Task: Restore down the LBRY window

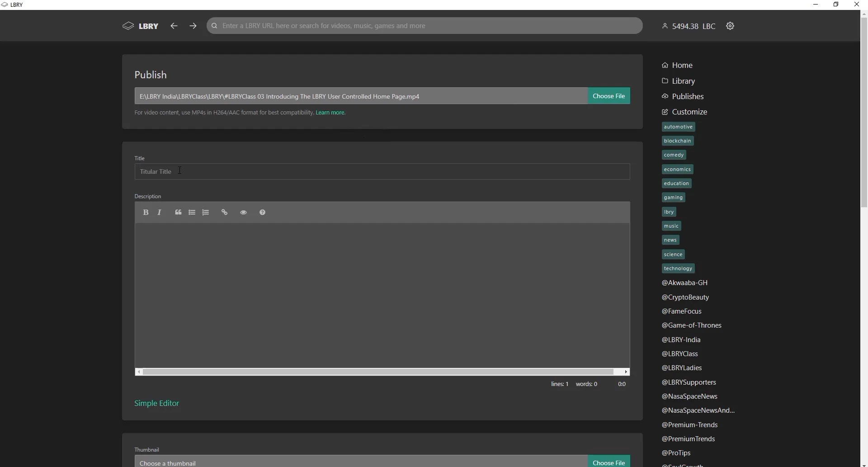Action: [x=836, y=5]
